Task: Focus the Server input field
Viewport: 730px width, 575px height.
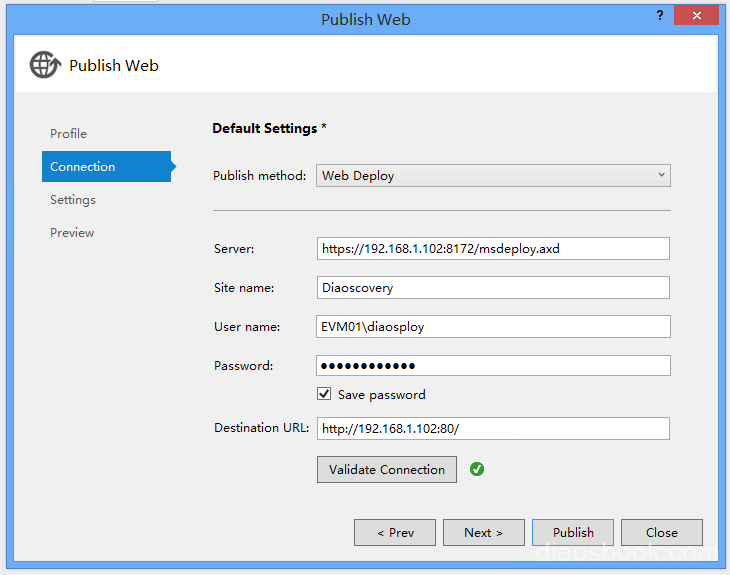Action: coord(493,249)
